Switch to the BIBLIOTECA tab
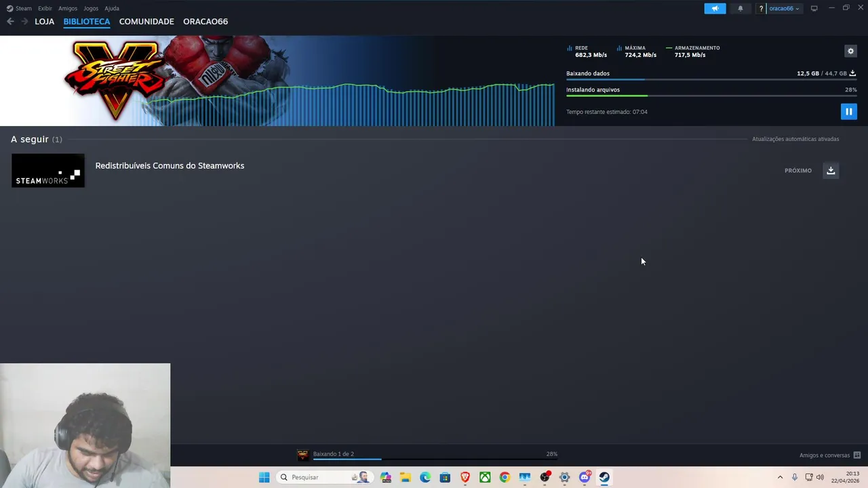The image size is (868, 488). 87,22
